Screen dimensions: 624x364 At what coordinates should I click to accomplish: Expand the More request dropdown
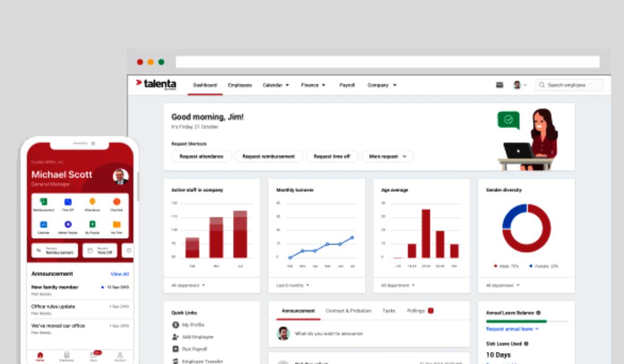[387, 156]
